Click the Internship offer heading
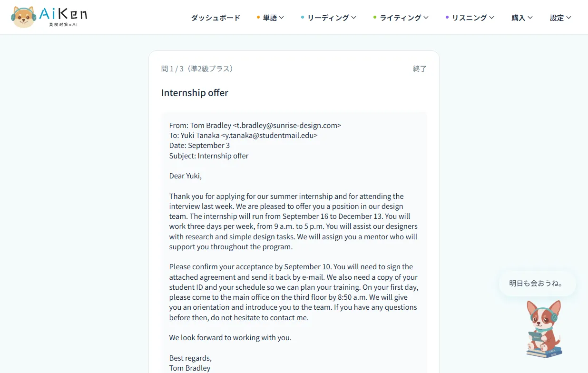This screenshot has height=373, width=588. click(195, 93)
